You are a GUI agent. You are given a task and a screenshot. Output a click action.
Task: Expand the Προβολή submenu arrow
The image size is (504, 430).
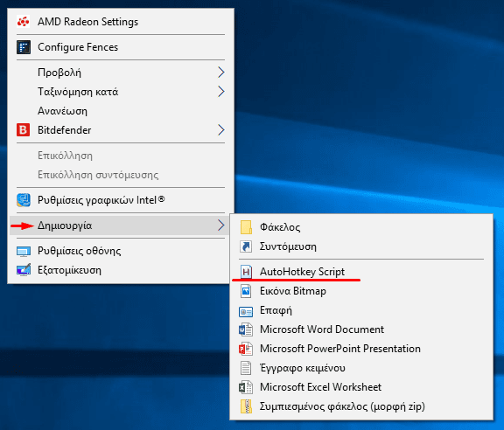[x=220, y=73]
